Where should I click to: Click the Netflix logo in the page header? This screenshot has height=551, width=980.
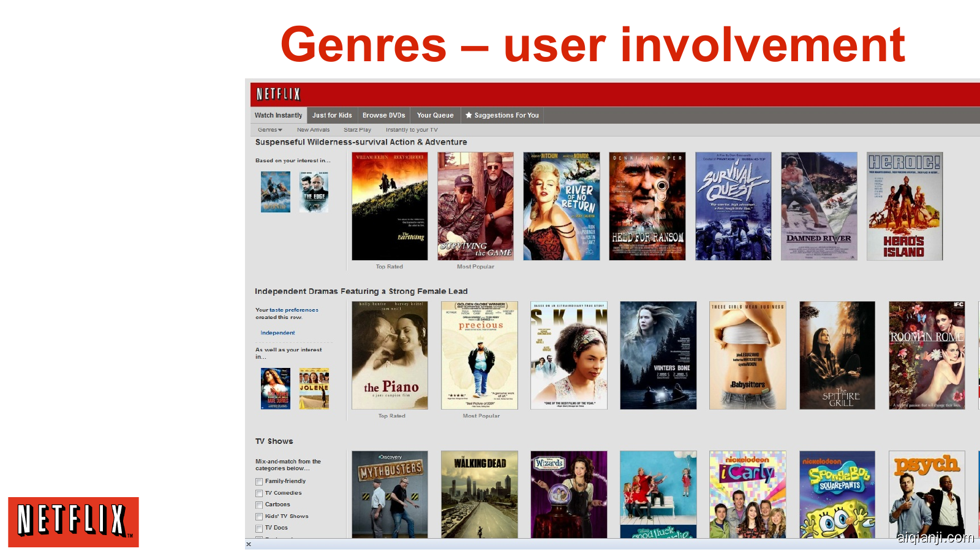coord(277,94)
